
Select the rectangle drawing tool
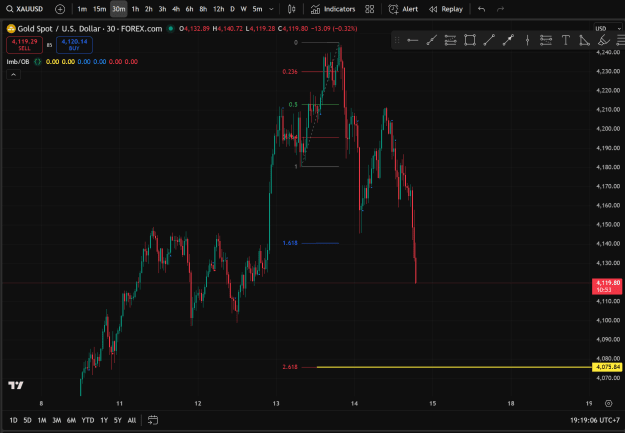470,40
